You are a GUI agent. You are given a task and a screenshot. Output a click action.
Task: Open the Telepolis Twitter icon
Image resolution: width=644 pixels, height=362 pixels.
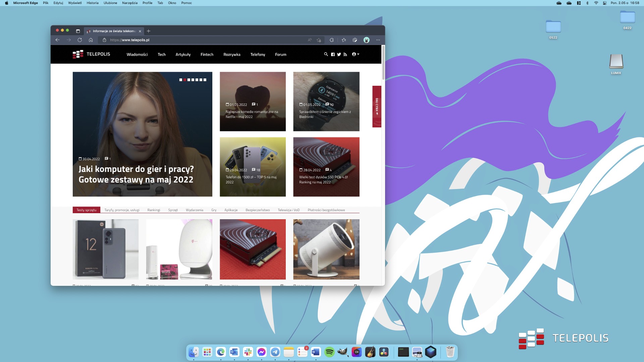(x=339, y=54)
